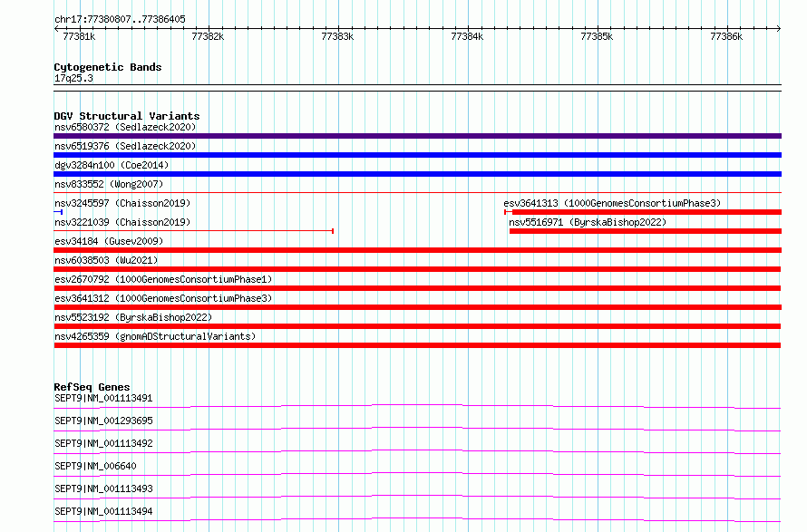Viewport: 807px width, 532px height.
Task: Open variant label nsv6519376 (Sedlazeck2020)
Action: (125, 146)
